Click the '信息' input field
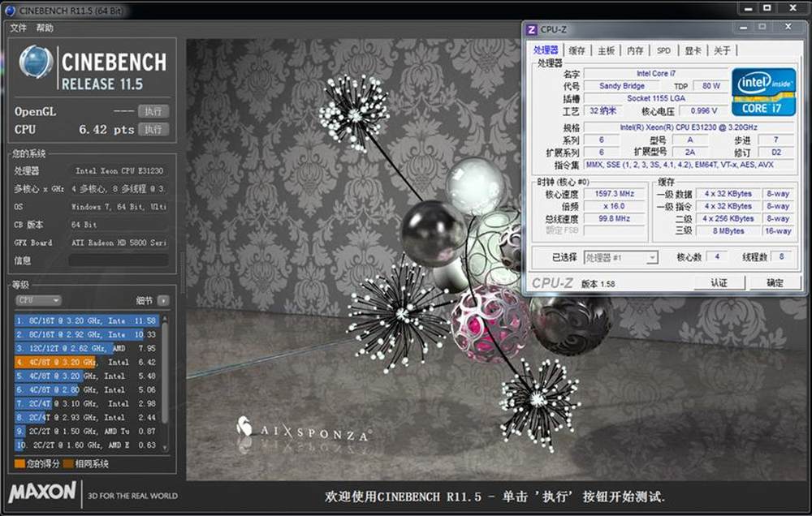 tap(118, 260)
